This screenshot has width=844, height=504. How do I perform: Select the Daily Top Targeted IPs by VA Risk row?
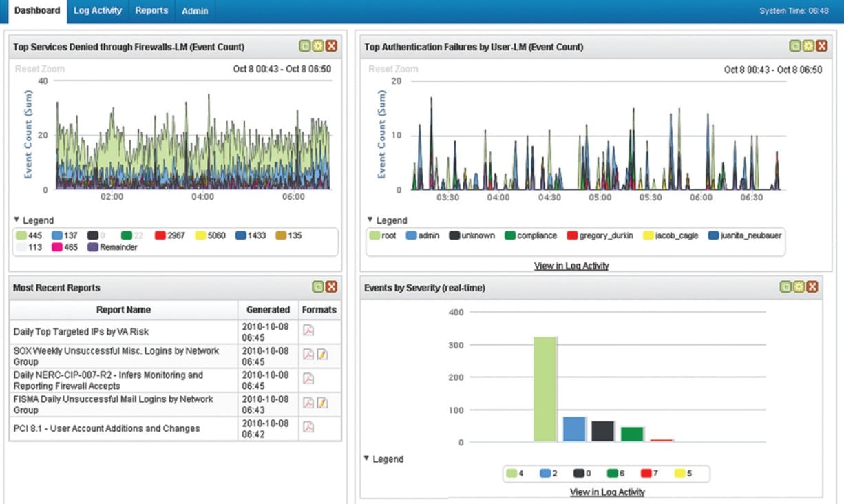point(175,332)
